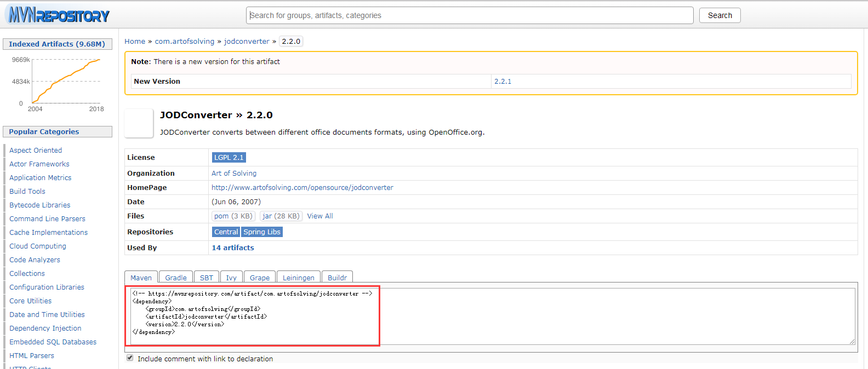Open Command Line Parsers category
This screenshot has width=868, height=369.
pyautogui.click(x=48, y=219)
